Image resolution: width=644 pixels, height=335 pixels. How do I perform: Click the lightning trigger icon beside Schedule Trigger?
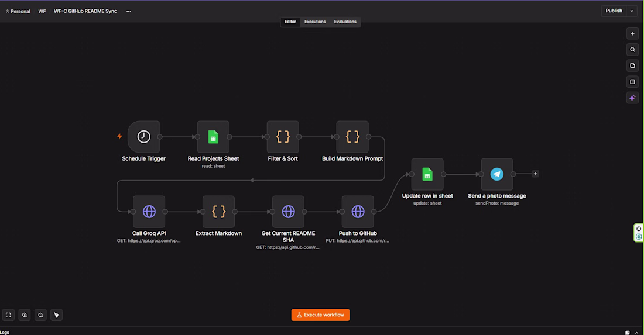[x=119, y=136]
